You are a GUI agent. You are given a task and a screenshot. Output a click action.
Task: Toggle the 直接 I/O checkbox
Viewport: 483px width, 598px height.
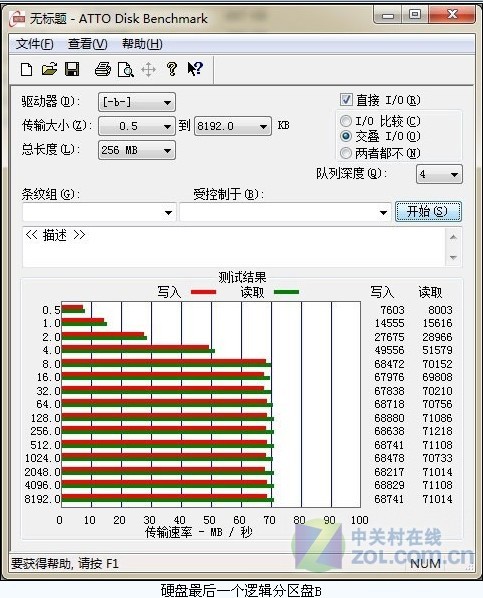346,100
